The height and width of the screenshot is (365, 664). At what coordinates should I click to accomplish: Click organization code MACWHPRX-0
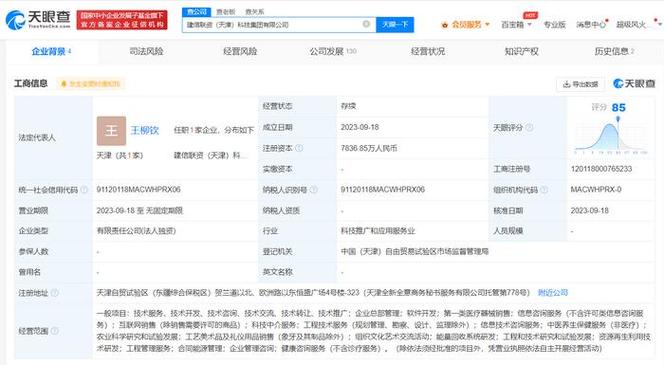pos(596,190)
